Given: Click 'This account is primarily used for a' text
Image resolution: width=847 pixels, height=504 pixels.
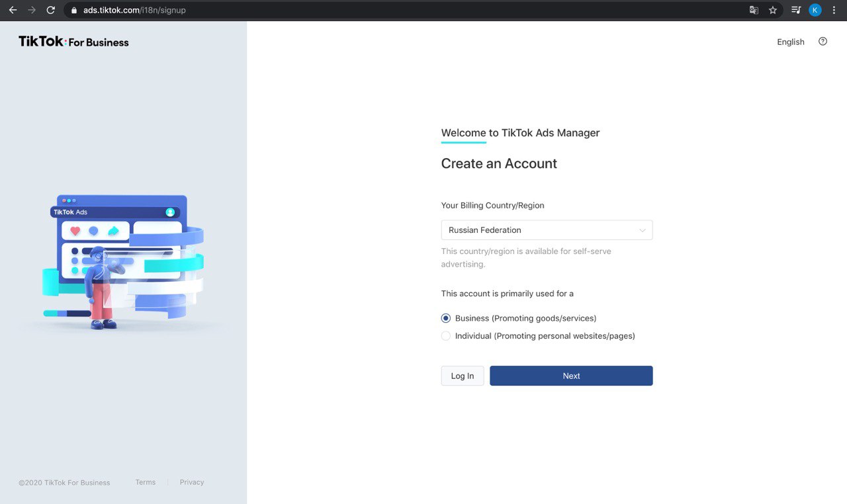Looking at the screenshot, I should point(508,294).
